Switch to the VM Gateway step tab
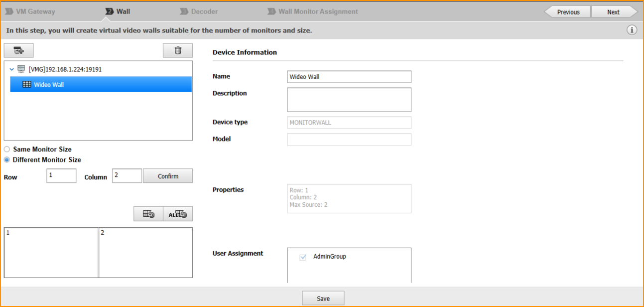 point(31,11)
